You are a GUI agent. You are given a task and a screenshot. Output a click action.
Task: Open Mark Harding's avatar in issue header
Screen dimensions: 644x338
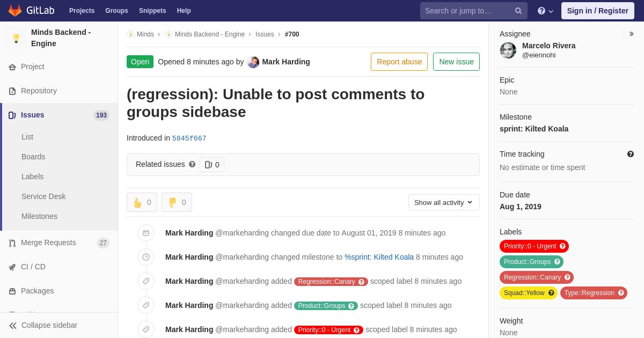(253, 62)
